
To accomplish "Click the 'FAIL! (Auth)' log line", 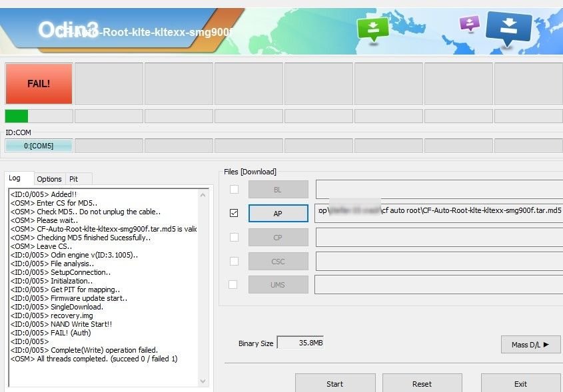I will (51, 333).
